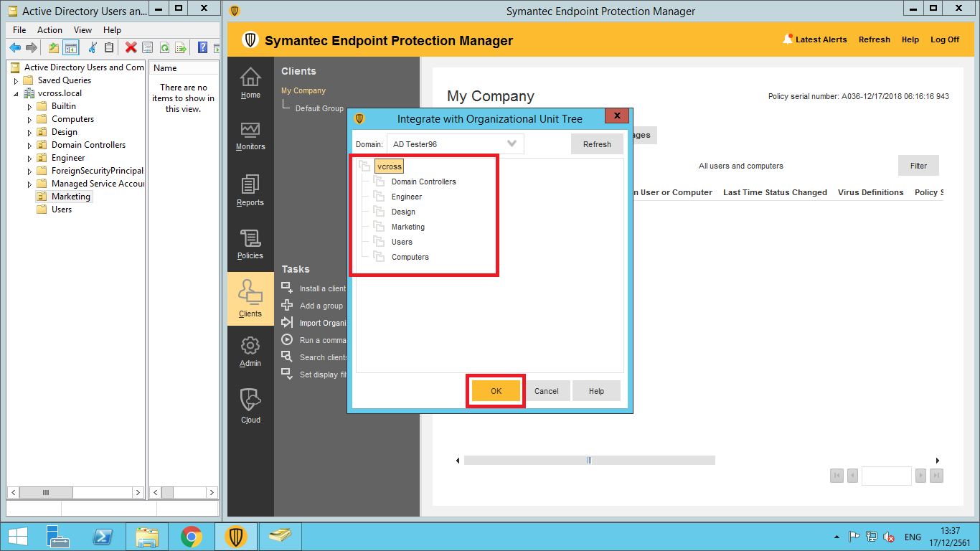Open Google Chrome from taskbar
This screenshot has width=980, height=551.
tap(191, 537)
